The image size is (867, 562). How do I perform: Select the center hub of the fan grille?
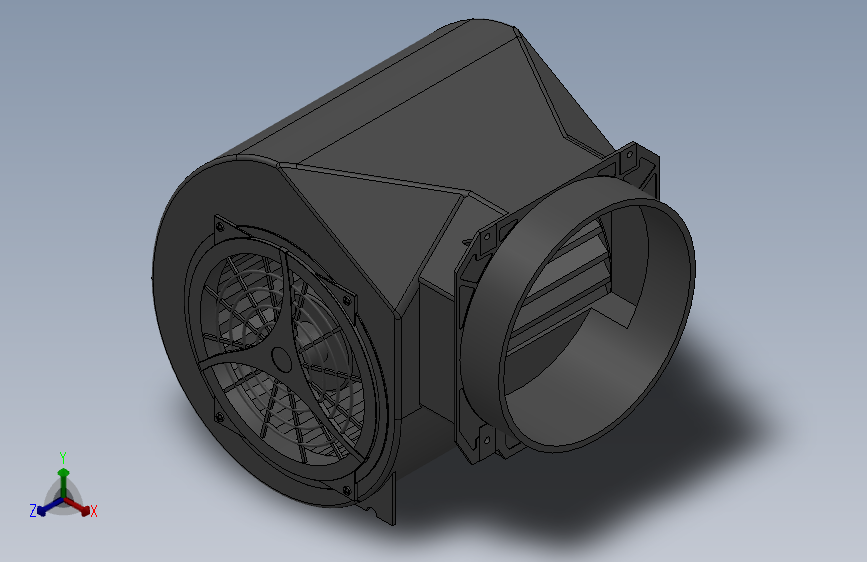pyautogui.click(x=282, y=360)
